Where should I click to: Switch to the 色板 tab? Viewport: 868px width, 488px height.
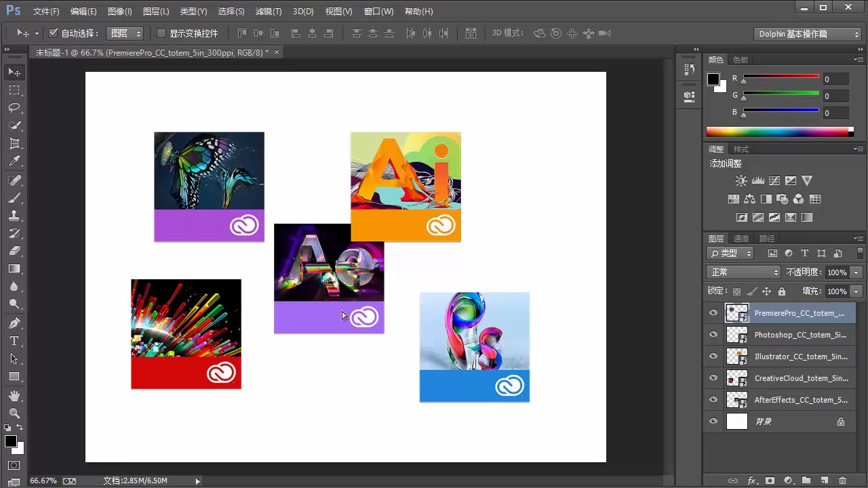[x=741, y=60]
